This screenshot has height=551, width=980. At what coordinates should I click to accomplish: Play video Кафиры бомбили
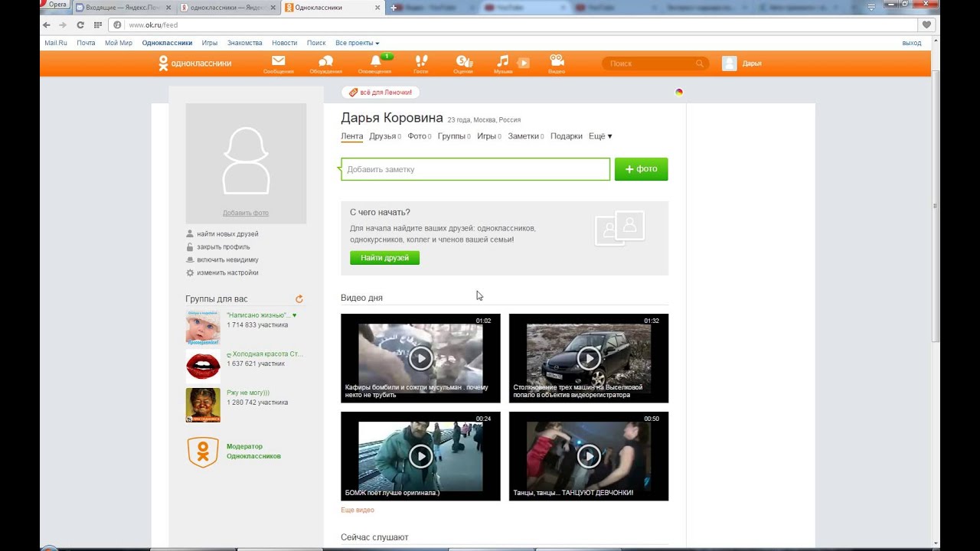tap(420, 358)
